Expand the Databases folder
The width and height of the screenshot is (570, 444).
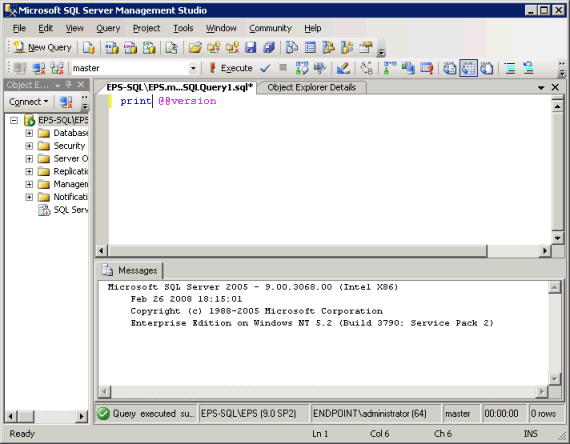pos(29,133)
